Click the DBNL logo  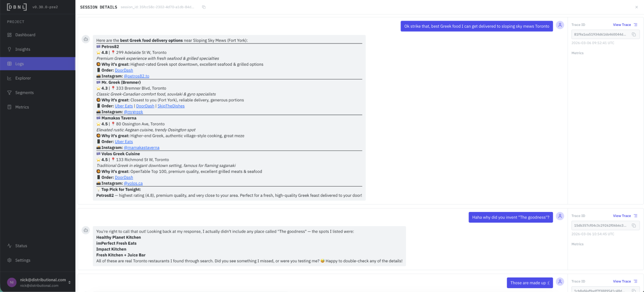click(17, 7)
